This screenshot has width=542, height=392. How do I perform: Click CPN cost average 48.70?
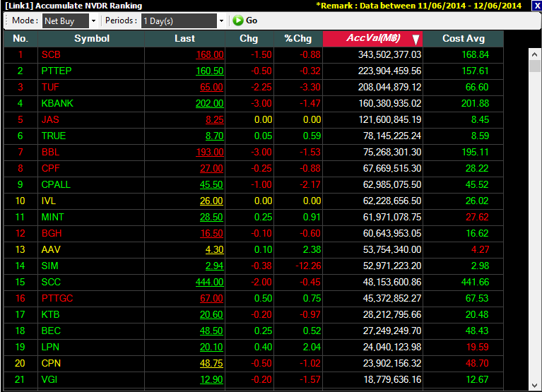point(477,363)
